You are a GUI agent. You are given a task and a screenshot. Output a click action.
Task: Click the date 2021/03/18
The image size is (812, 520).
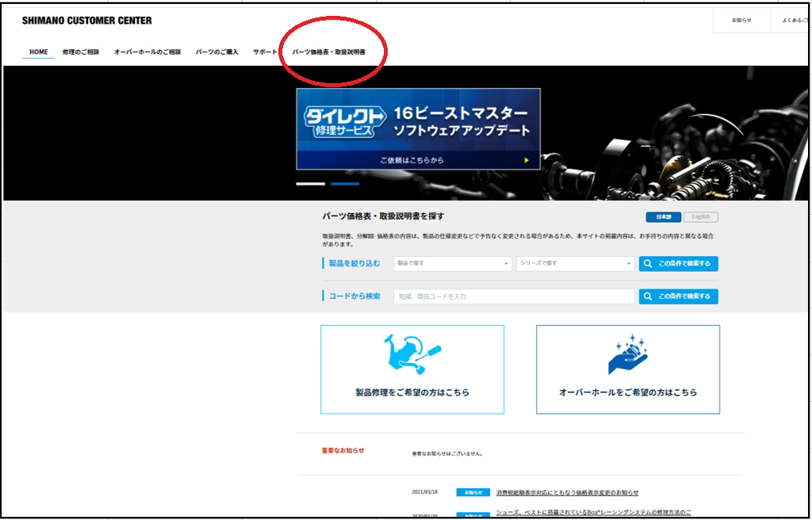click(x=425, y=492)
